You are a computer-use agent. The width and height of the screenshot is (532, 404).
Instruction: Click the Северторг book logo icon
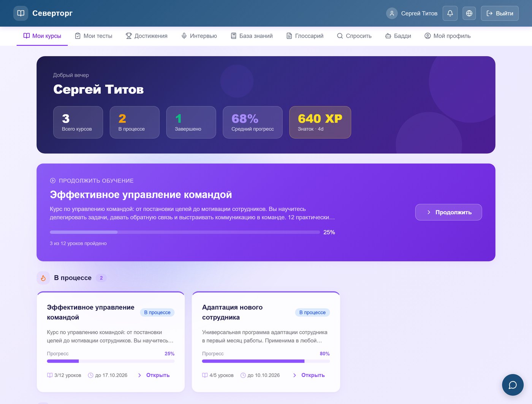[21, 13]
